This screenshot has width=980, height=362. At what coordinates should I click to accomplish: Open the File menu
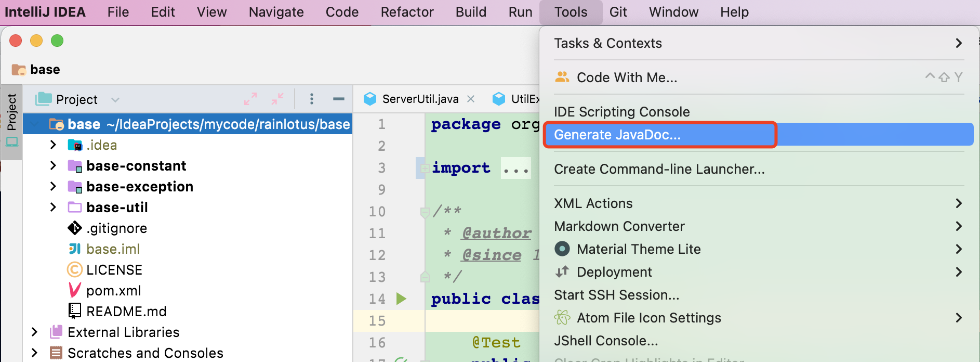pos(118,12)
